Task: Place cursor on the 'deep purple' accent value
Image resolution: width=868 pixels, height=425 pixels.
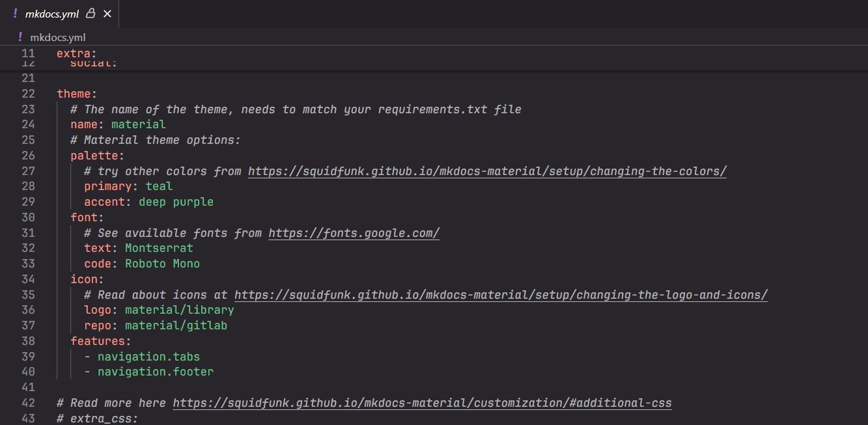Action: [x=176, y=202]
